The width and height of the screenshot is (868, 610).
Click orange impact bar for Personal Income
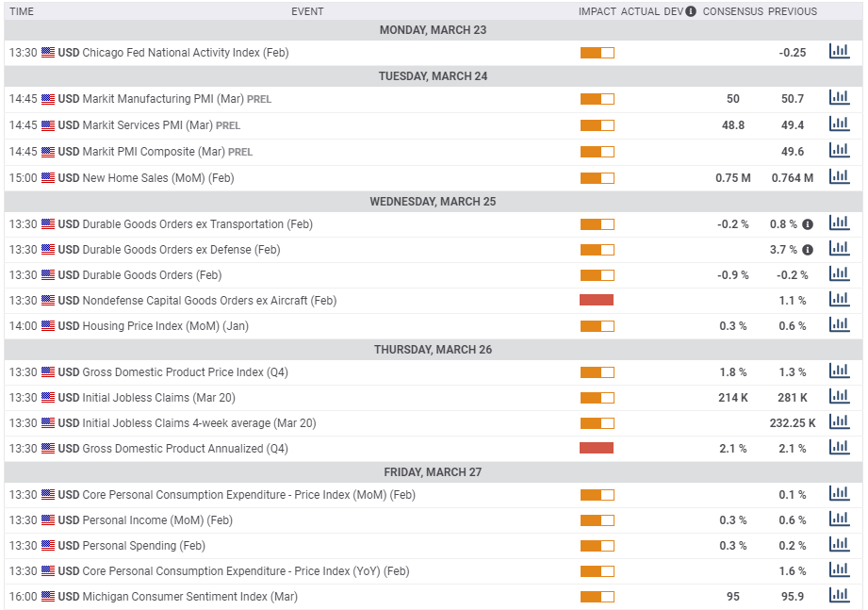click(598, 520)
